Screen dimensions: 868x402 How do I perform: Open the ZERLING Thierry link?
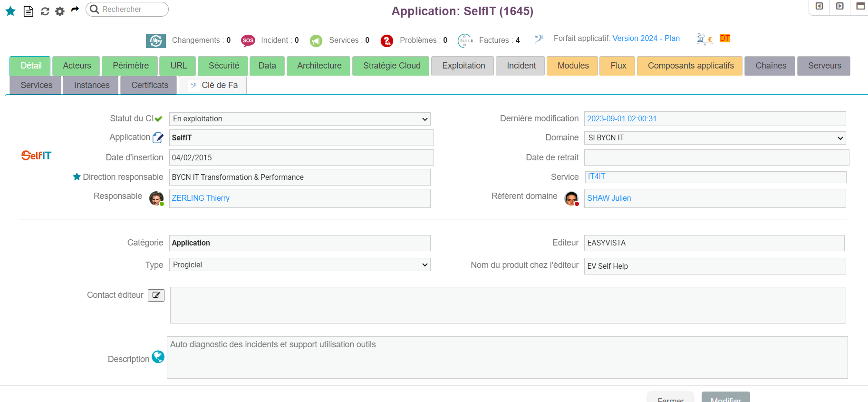coord(201,198)
